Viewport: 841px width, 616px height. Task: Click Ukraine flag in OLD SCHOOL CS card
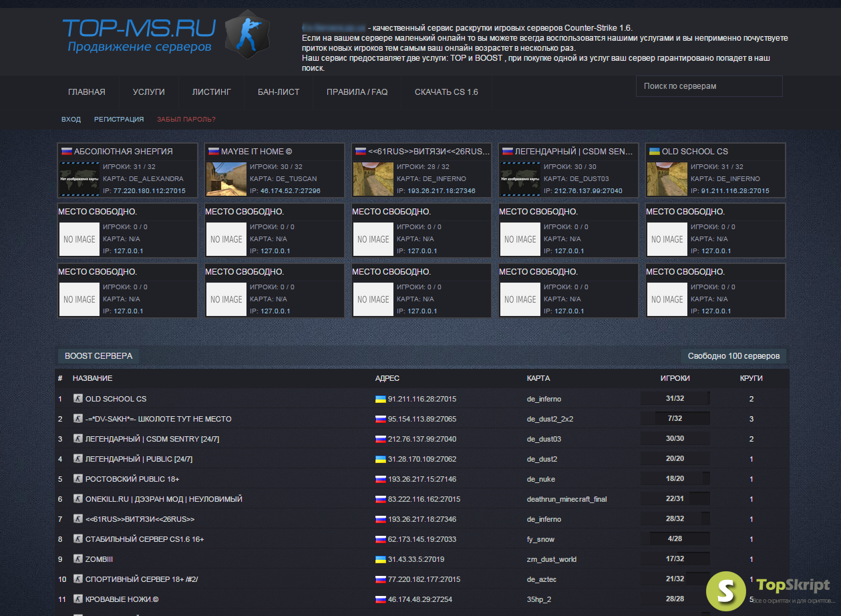[654, 152]
